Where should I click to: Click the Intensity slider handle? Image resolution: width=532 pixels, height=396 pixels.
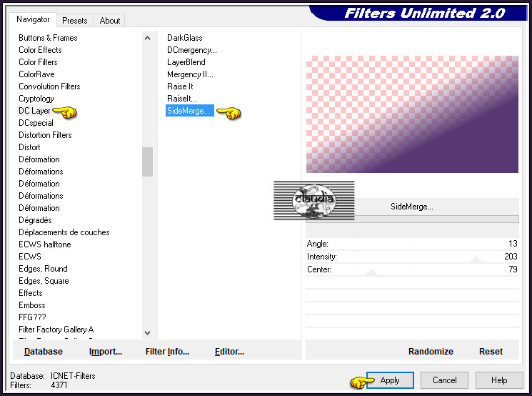(x=476, y=259)
